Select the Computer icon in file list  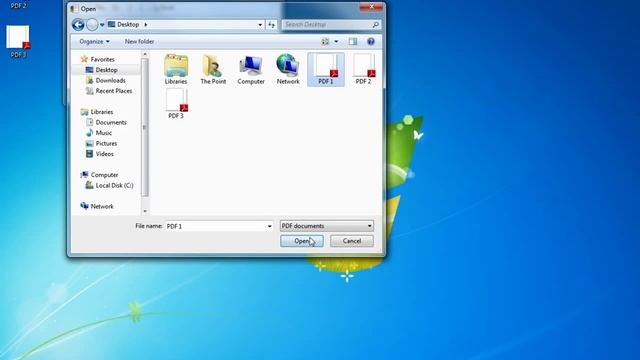point(251,69)
